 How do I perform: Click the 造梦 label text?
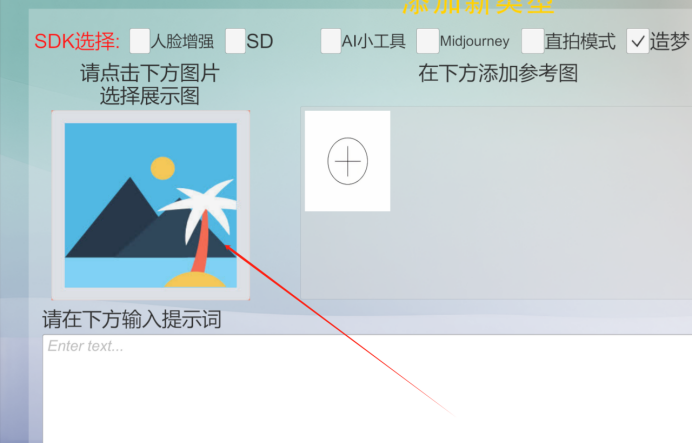(x=669, y=42)
